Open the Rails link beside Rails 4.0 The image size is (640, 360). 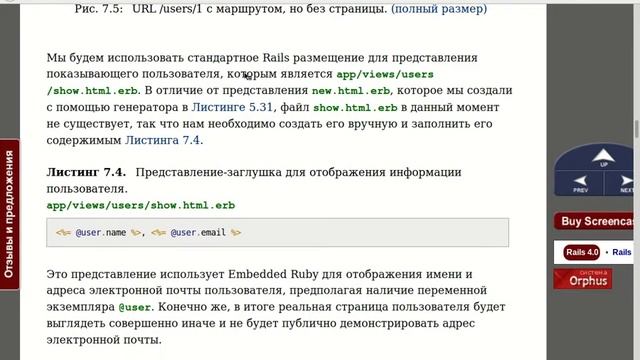coord(621,252)
